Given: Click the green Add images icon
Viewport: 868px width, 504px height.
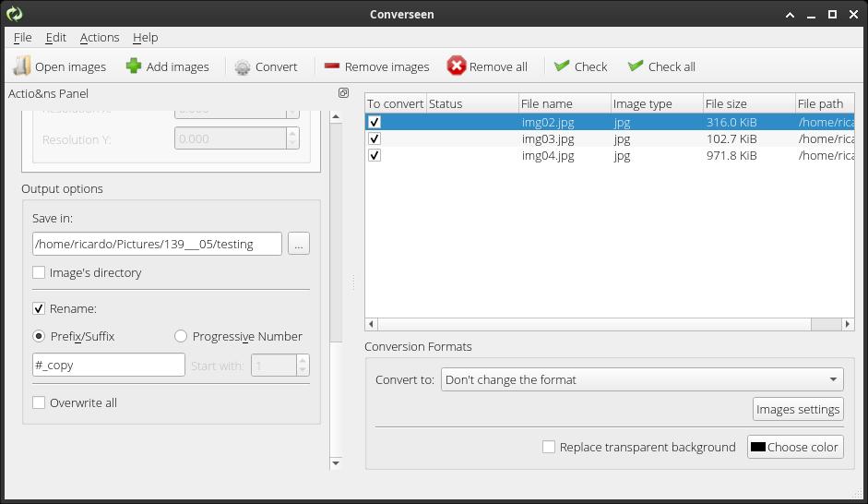Looking at the screenshot, I should (x=134, y=66).
